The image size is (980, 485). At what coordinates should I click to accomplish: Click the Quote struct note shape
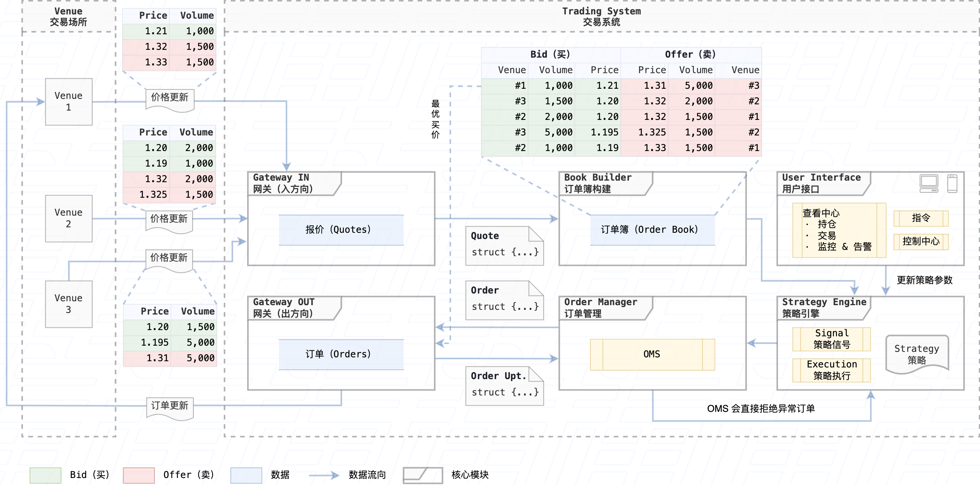(504, 246)
